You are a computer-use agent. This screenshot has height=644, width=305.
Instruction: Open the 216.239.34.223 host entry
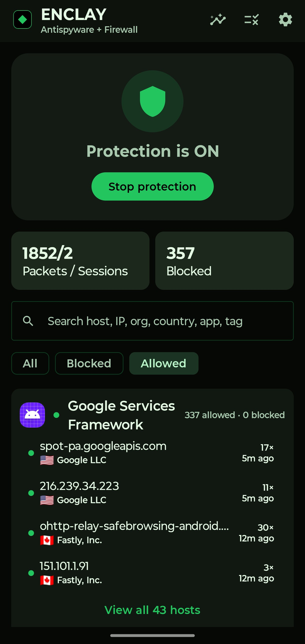click(x=152, y=493)
